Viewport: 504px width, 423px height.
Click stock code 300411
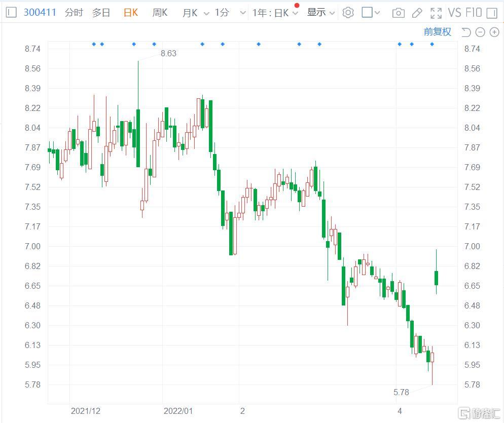[x=40, y=13]
